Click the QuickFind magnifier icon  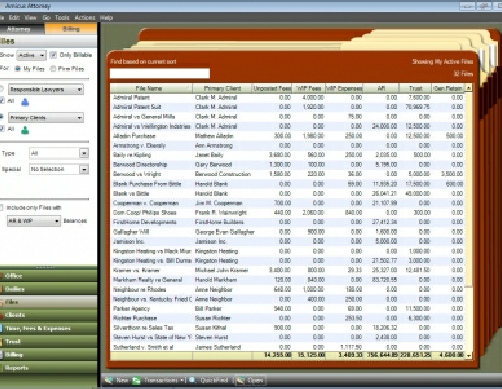[193, 380]
